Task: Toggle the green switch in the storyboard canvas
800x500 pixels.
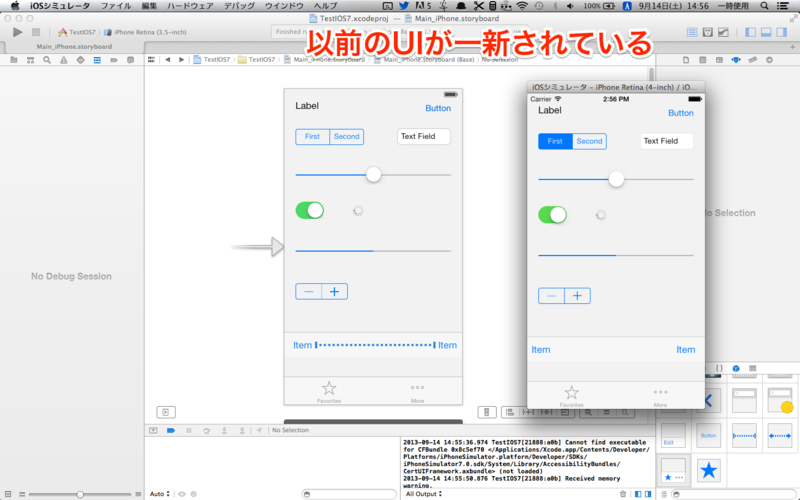Action: pos(310,210)
